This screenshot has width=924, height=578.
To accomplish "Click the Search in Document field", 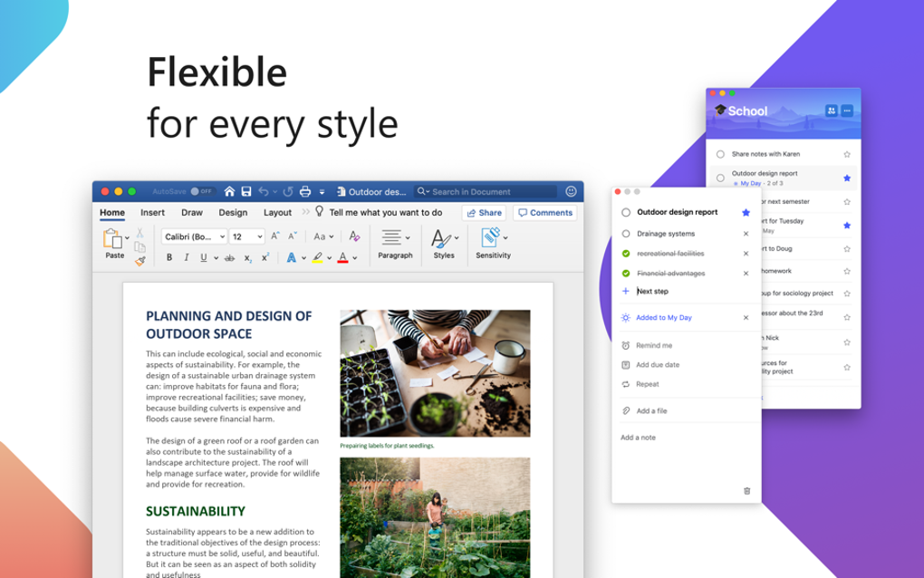I will point(485,191).
